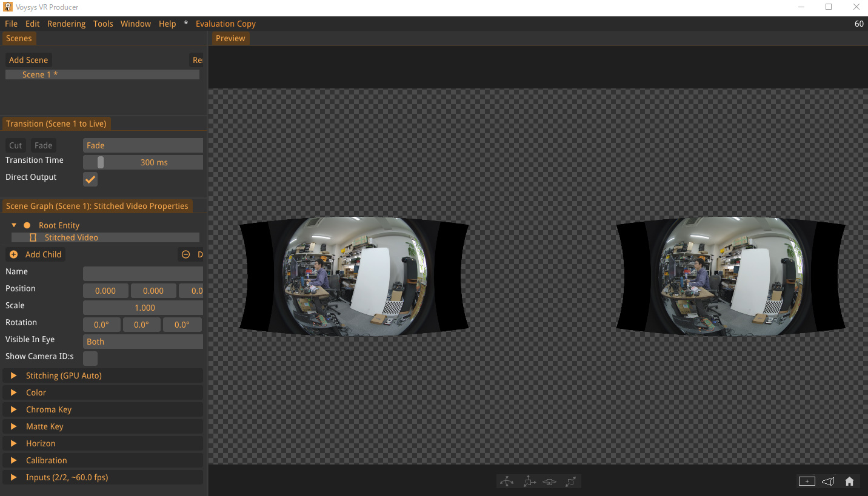Open the Rendering menu
The image size is (868, 496).
[66, 24]
